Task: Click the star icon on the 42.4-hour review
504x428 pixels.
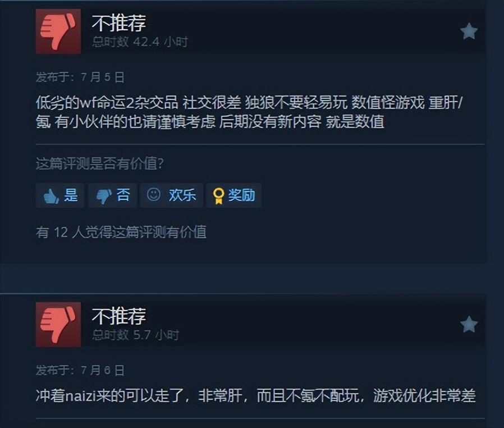Action: coord(469,31)
